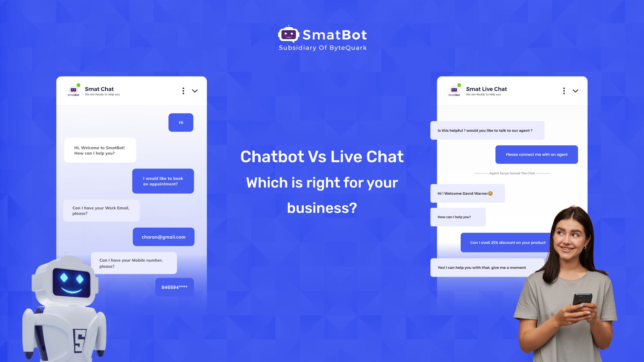This screenshot has height=362, width=644.
Task: Click the charan@gmail.com email input field
Action: [x=163, y=237]
